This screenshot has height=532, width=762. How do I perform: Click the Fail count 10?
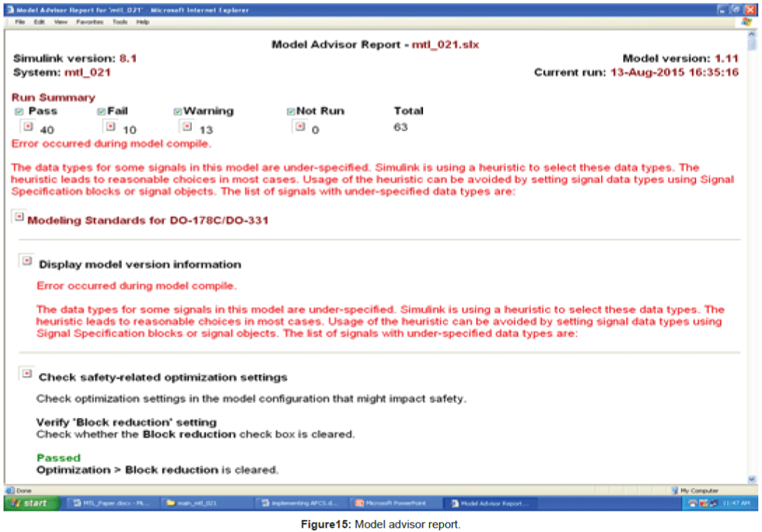coord(129,130)
